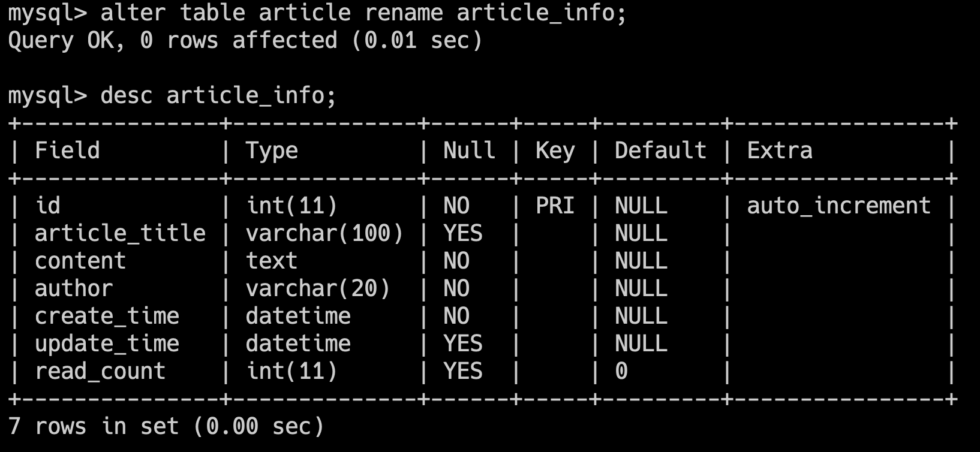
Task: Click the 'Query OK' result line
Action: (x=245, y=40)
